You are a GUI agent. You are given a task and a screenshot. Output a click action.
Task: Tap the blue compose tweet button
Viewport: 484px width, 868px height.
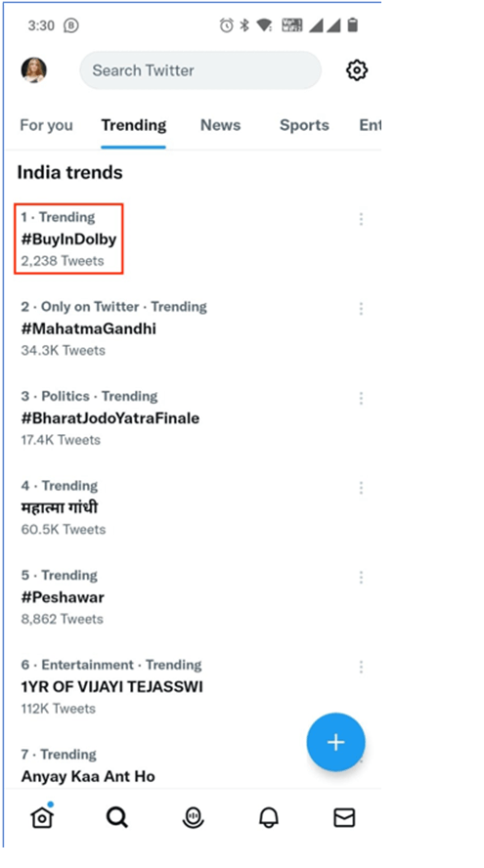335,742
